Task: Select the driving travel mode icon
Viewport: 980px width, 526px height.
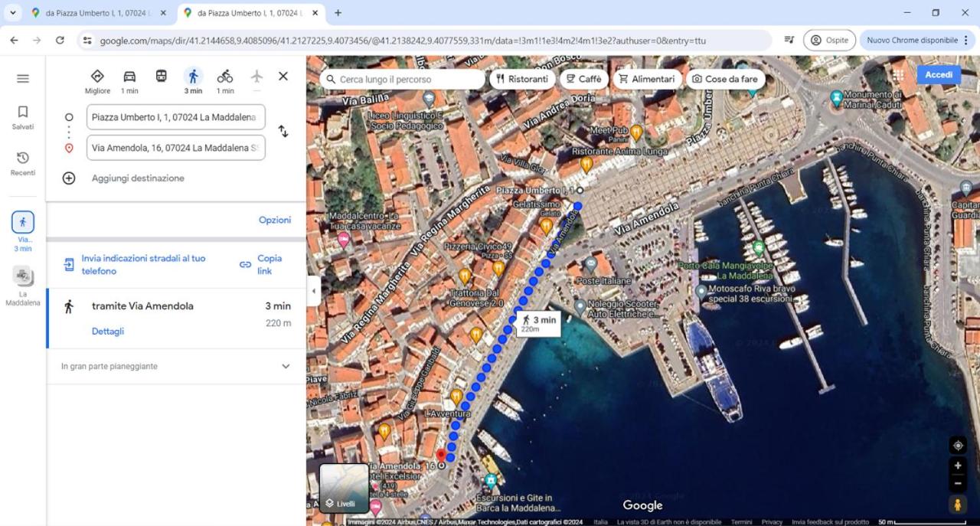Action: click(129, 77)
